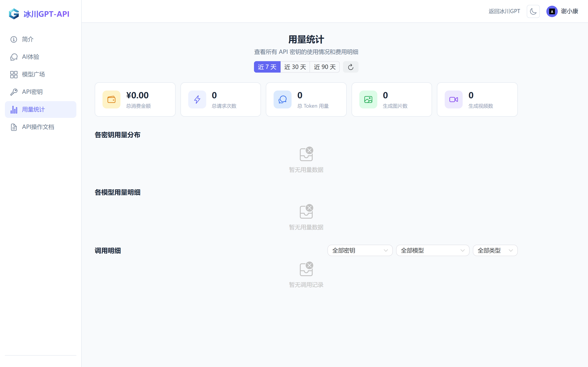
Task: Click the API密钥 key icon
Action: click(14, 92)
